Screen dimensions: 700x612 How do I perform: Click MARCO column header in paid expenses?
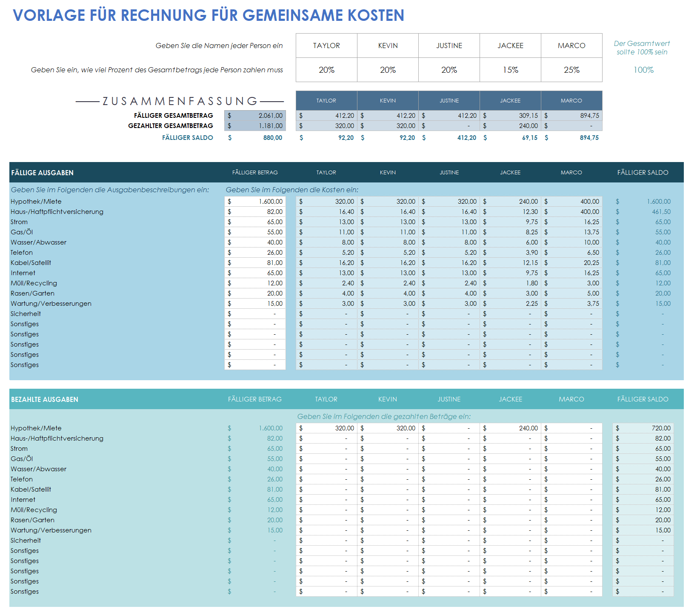tap(571, 399)
